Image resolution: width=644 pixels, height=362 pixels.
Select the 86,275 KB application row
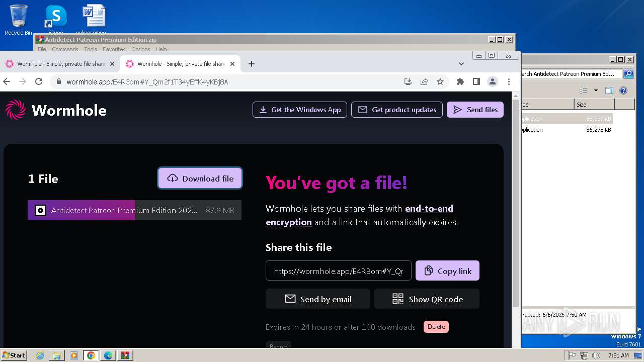[x=567, y=130]
